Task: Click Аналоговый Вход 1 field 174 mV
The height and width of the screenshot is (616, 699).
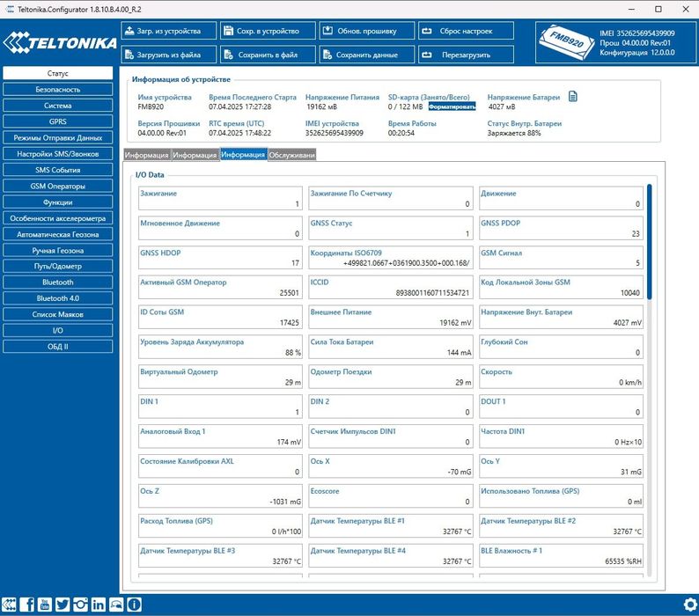Action: pos(220,436)
